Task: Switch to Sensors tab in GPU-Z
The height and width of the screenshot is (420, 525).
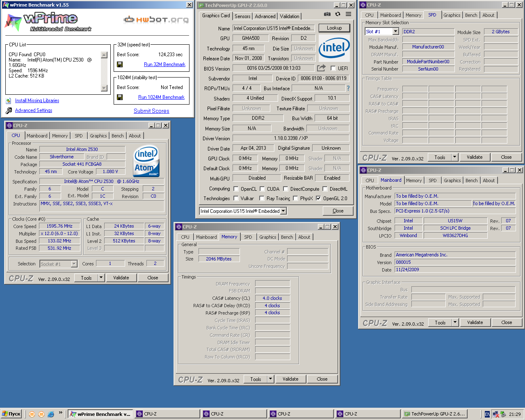Action: click(x=242, y=16)
